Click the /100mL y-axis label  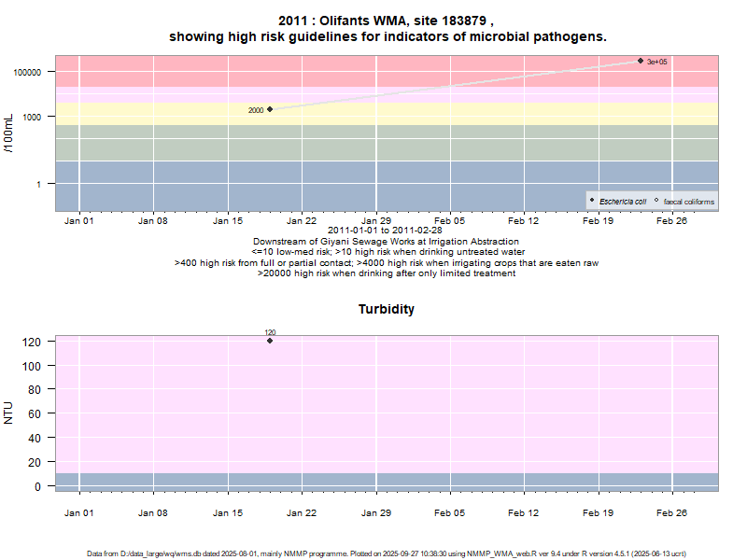[9, 133]
